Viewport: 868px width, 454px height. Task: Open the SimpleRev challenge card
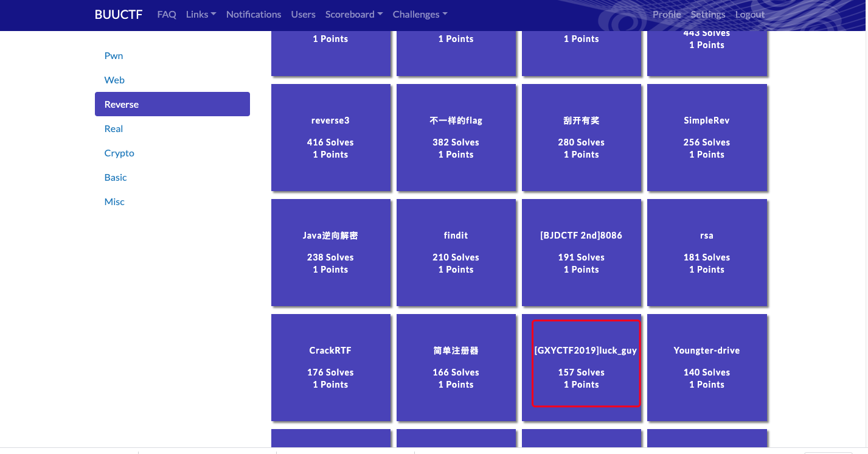pos(706,137)
